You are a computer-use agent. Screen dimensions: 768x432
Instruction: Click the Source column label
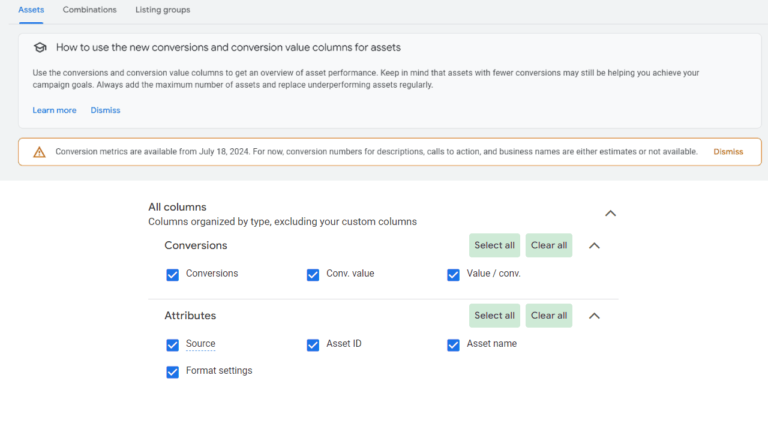coord(200,344)
